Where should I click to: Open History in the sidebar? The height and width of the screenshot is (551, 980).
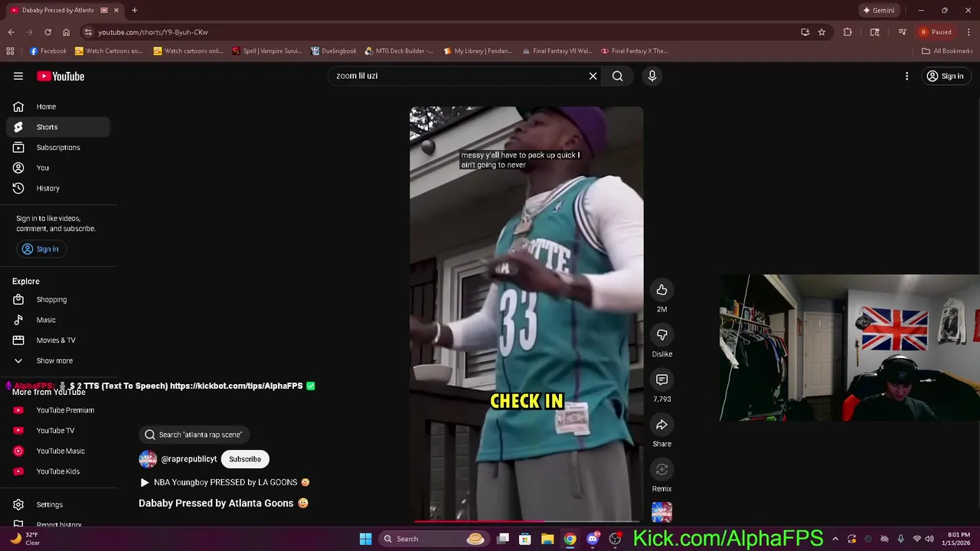(58, 188)
